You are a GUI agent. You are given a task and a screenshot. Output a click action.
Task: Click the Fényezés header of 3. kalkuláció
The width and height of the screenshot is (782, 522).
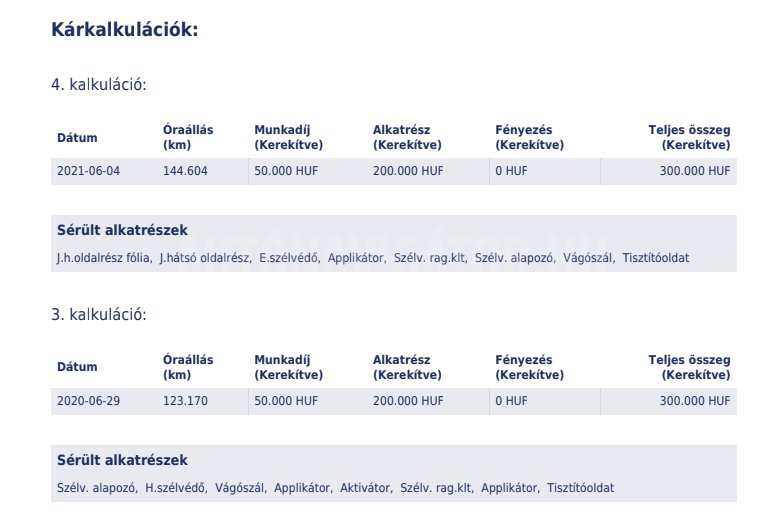[523, 360]
